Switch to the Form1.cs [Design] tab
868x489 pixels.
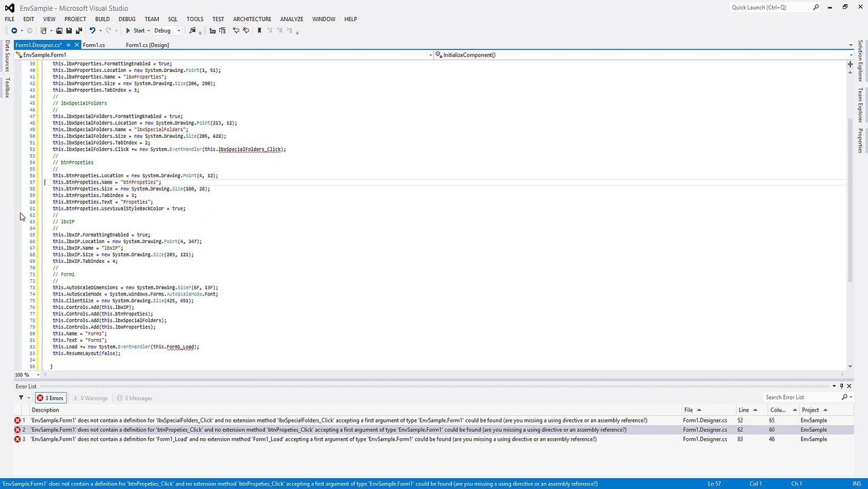coord(147,45)
